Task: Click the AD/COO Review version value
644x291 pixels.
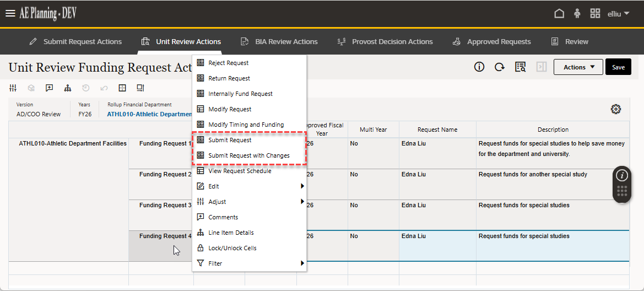Action: point(39,114)
